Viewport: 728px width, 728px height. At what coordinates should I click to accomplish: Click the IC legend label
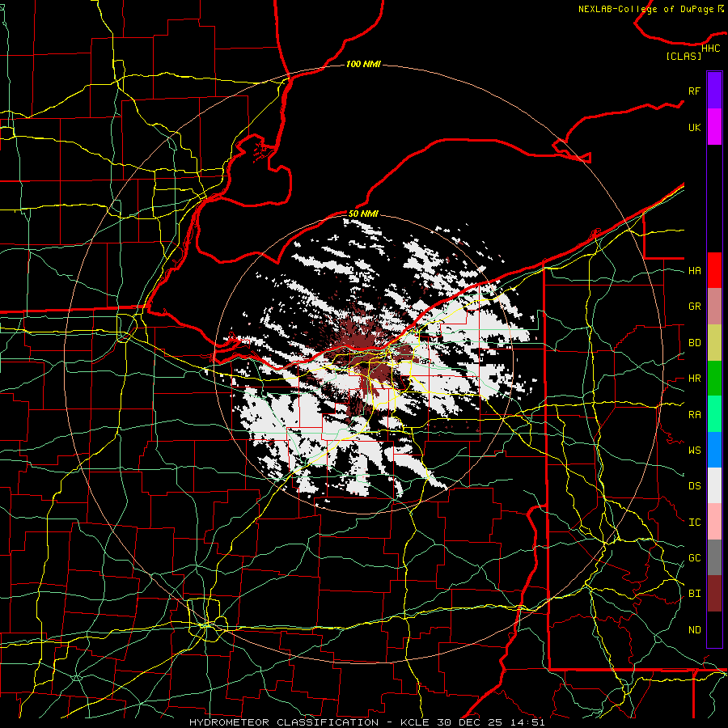point(695,523)
